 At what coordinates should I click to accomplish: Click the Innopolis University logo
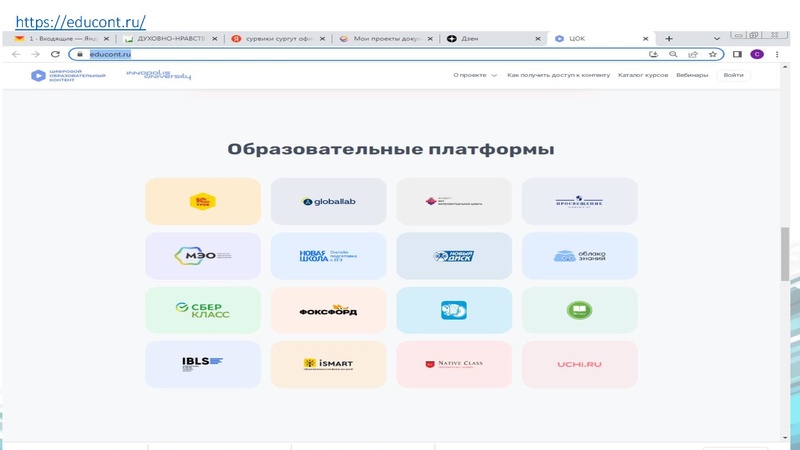point(159,75)
